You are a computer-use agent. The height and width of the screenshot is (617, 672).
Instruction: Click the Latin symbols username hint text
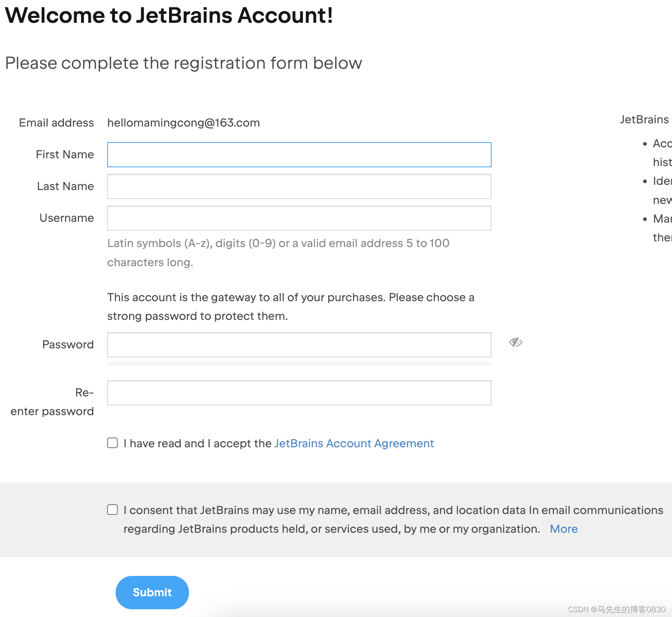pyautogui.click(x=278, y=253)
